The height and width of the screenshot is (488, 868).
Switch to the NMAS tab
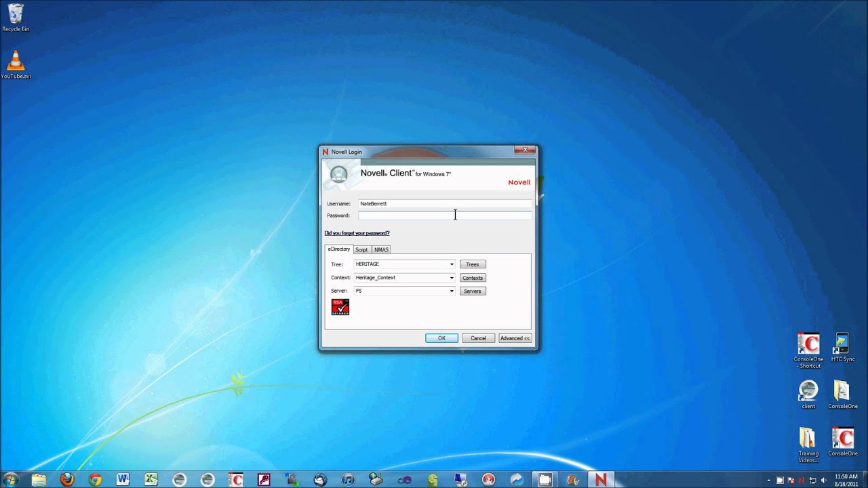point(381,249)
